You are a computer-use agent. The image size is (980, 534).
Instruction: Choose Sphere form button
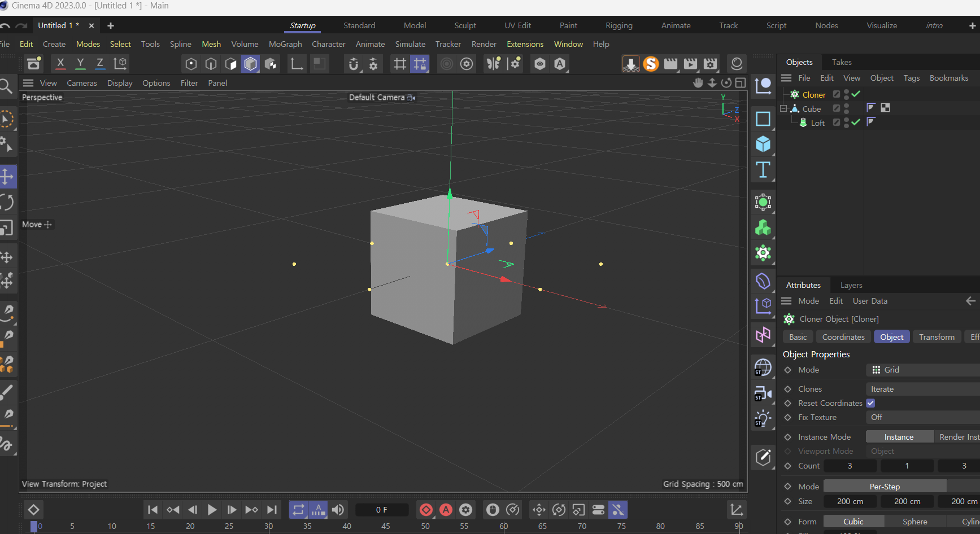tap(915, 522)
